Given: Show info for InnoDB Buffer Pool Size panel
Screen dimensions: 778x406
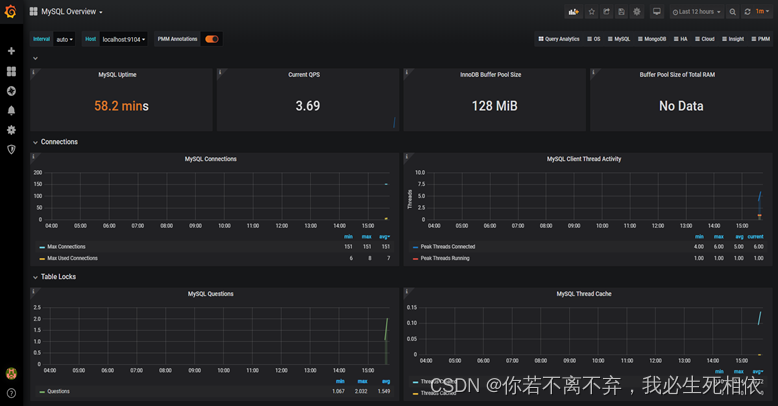Looking at the screenshot, I should coord(406,72).
